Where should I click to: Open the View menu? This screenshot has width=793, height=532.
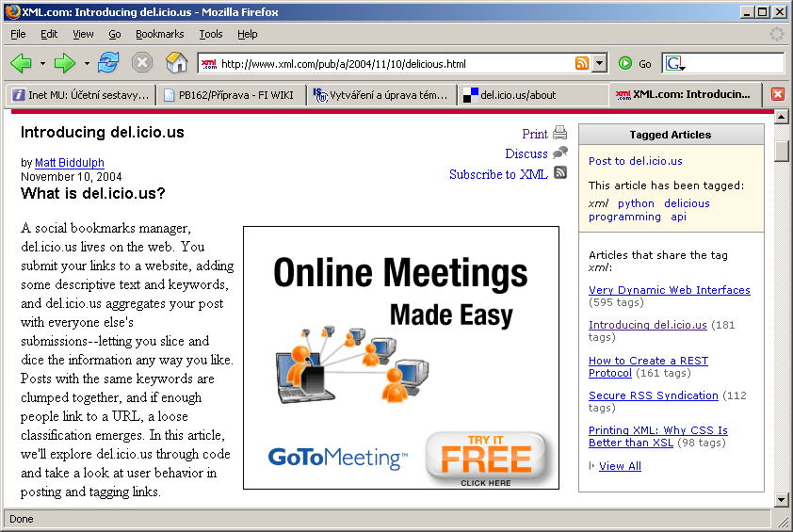[x=83, y=34]
